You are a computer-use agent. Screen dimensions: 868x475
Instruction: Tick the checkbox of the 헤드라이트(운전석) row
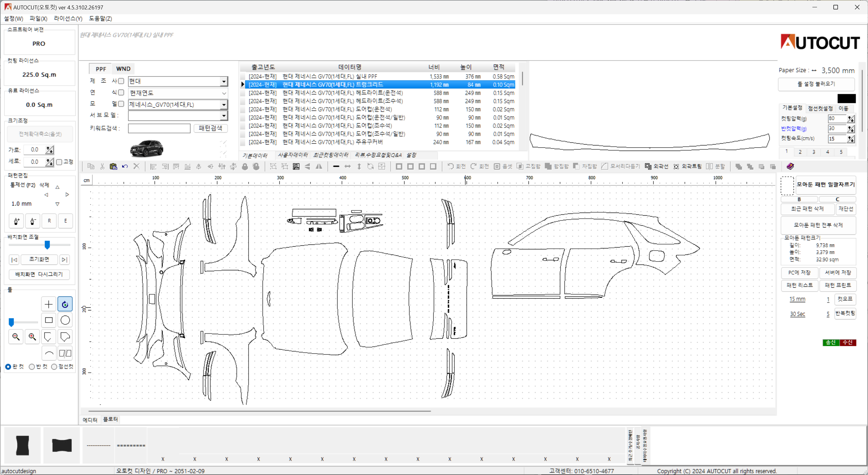click(243, 93)
